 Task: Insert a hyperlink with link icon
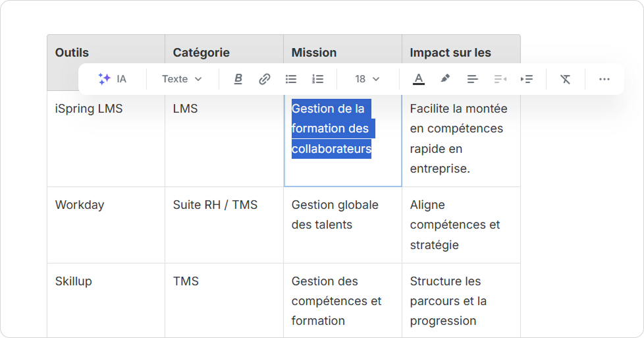(x=264, y=79)
